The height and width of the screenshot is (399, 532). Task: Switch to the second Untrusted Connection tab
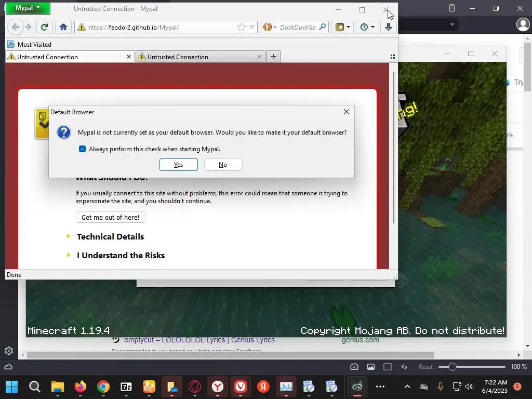click(200, 57)
